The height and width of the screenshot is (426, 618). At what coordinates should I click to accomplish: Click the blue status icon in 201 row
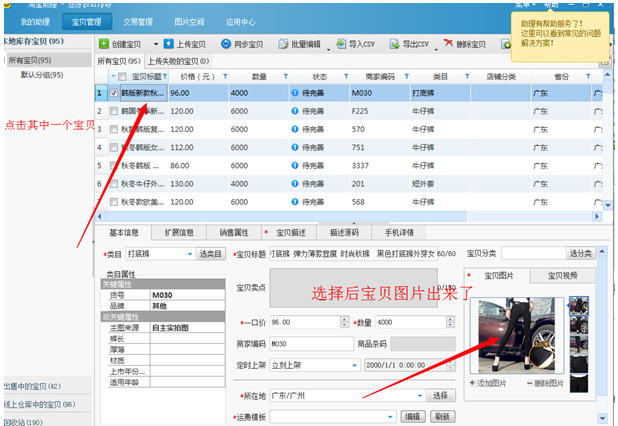click(295, 184)
